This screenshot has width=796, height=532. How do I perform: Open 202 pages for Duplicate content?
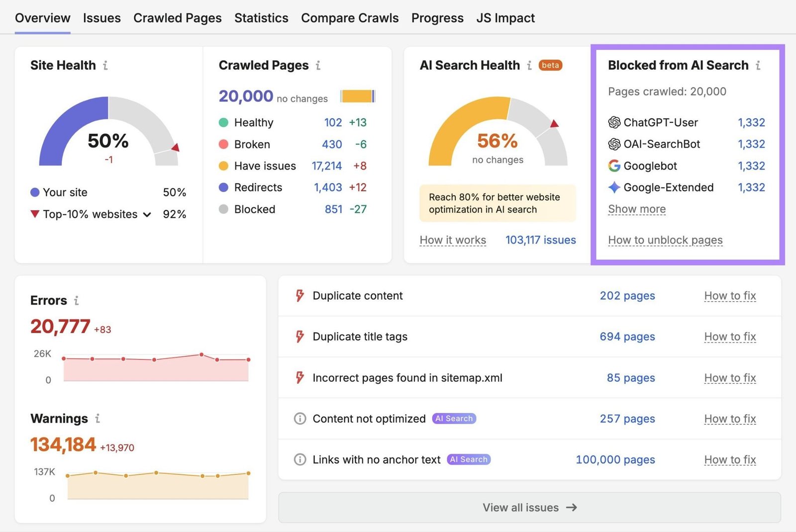coord(627,296)
